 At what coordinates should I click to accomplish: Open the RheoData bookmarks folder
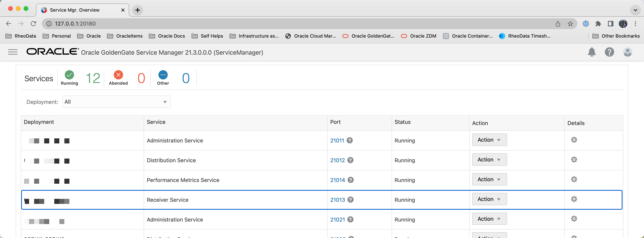[21, 36]
